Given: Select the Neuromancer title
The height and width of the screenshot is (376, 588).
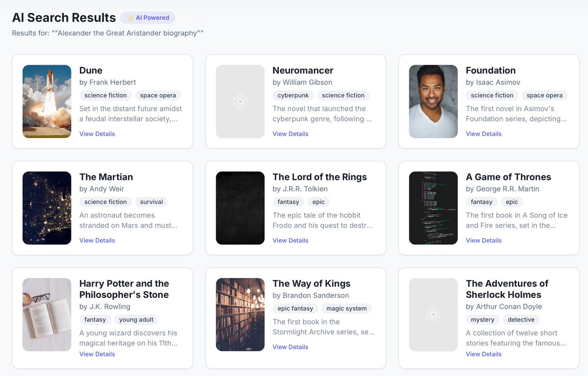Looking at the screenshot, I should 303,71.
